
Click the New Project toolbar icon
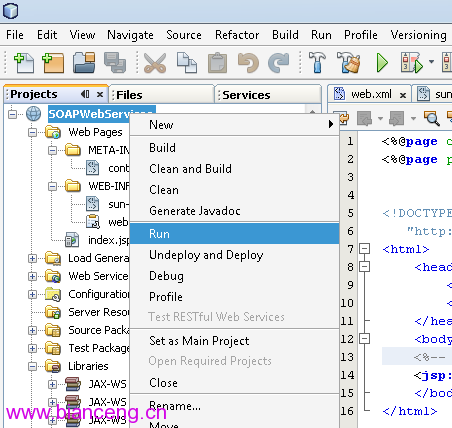point(53,63)
